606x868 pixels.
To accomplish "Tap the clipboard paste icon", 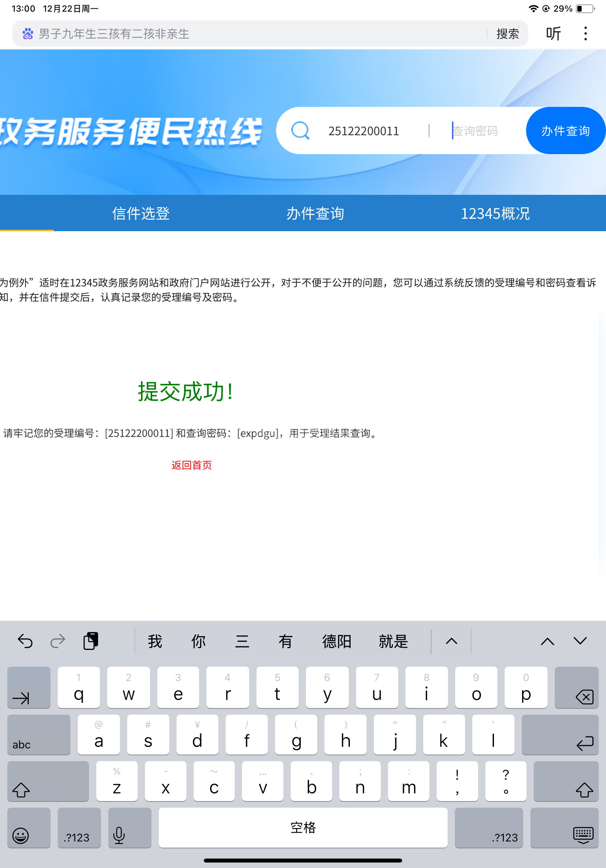I will click(91, 641).
